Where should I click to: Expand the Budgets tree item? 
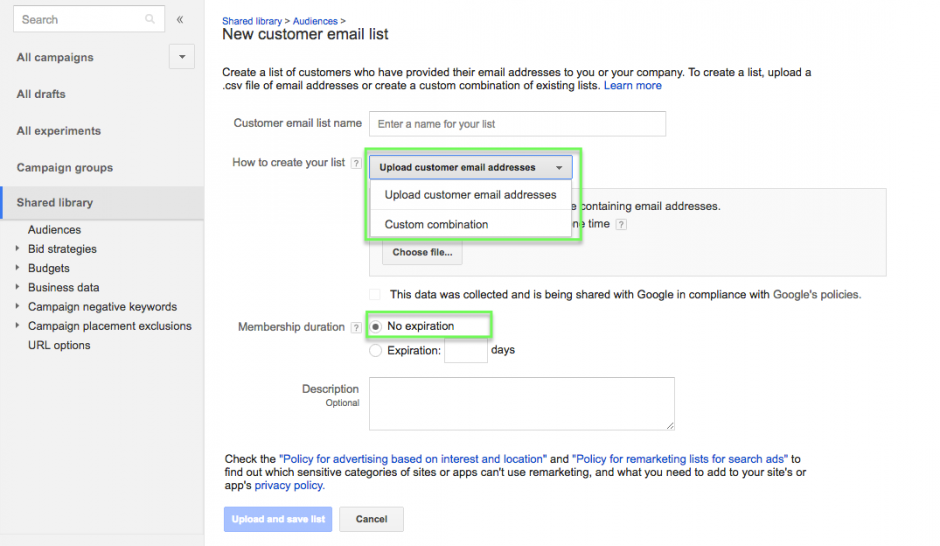click(17, 267)
